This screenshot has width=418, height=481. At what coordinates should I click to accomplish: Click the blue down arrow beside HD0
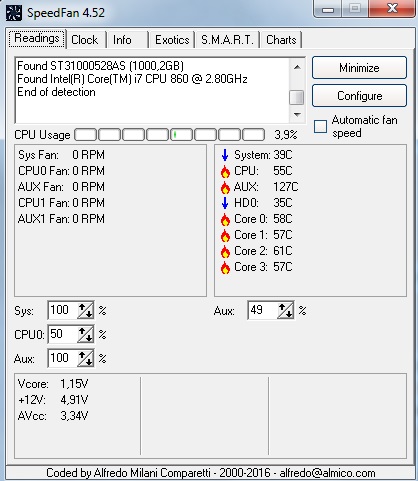tap(225, 203)
